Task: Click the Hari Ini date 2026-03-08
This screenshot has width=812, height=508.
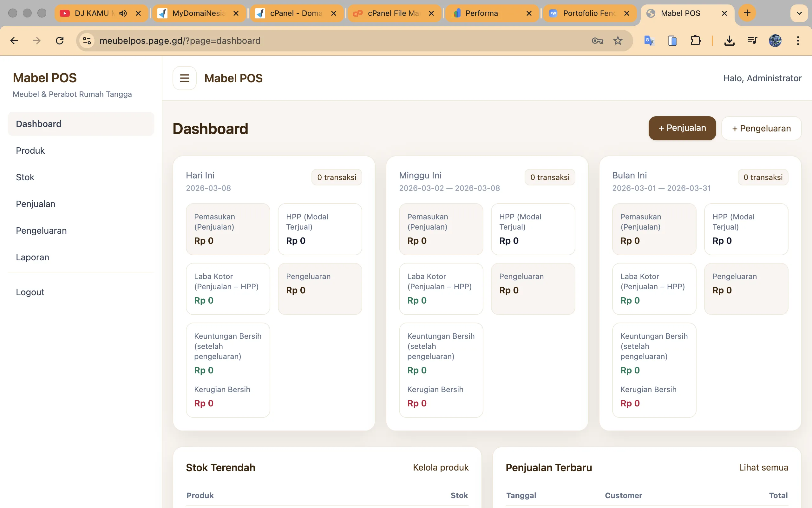Action: (x=208, y=188)
